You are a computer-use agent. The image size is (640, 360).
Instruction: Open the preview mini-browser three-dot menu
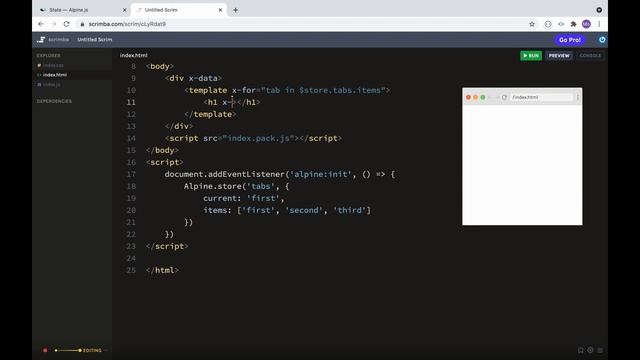[x=578, y=97]
